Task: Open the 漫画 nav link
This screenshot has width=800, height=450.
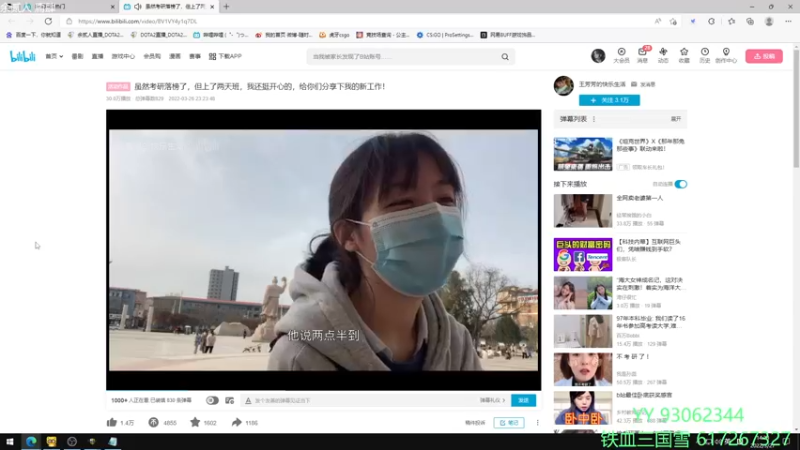Action: [x=175, y=56]
